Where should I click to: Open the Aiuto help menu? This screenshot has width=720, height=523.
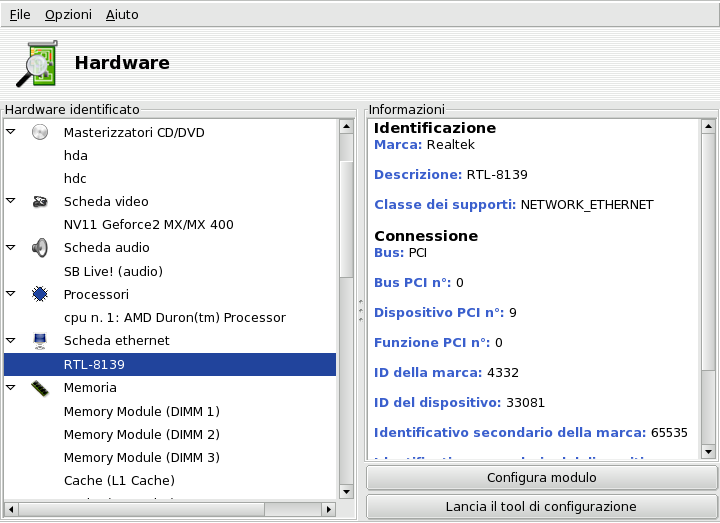(x=122, y=15)
